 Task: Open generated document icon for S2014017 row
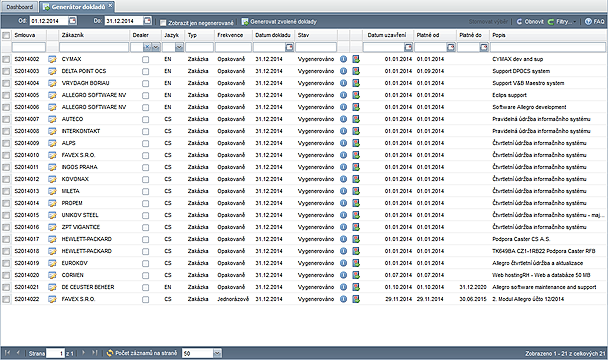pyautogui.click(x=356, y=239)
